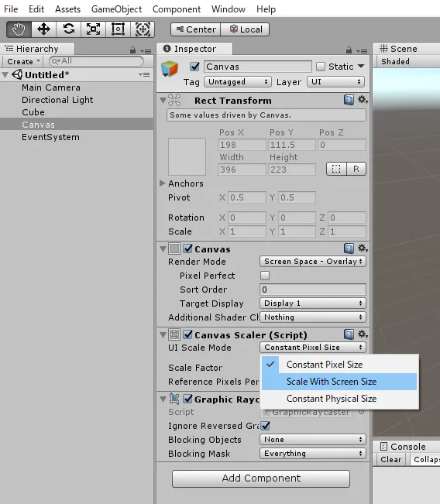This screenshot has height=504, width=440.
Task: Select the Rotate tool
Action: [x=68, y=29]
